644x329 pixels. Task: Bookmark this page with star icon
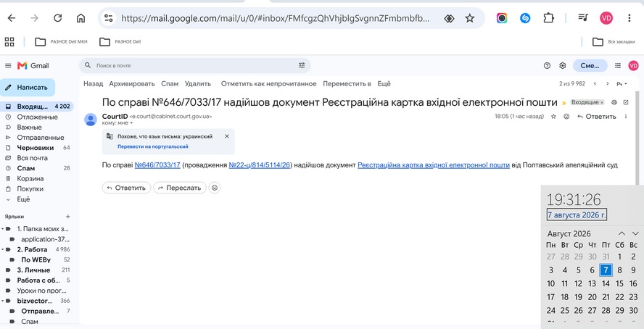469,18
